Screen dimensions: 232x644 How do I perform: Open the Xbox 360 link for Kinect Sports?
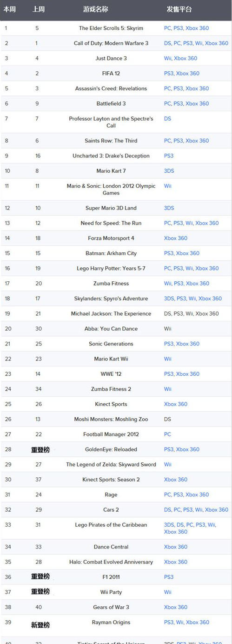click(176, 404)
